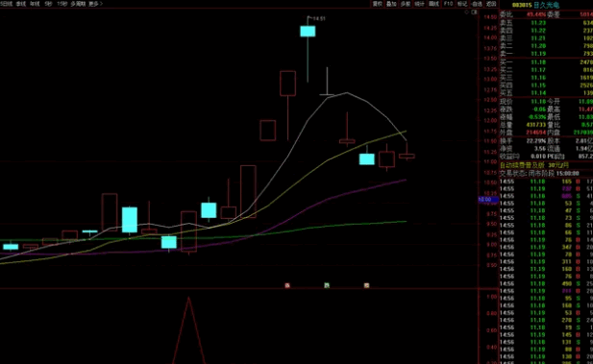The height and width of the screenshot is (364, 593).
Task: Click the 卖四 price 11.22
Action: [538, 31]
